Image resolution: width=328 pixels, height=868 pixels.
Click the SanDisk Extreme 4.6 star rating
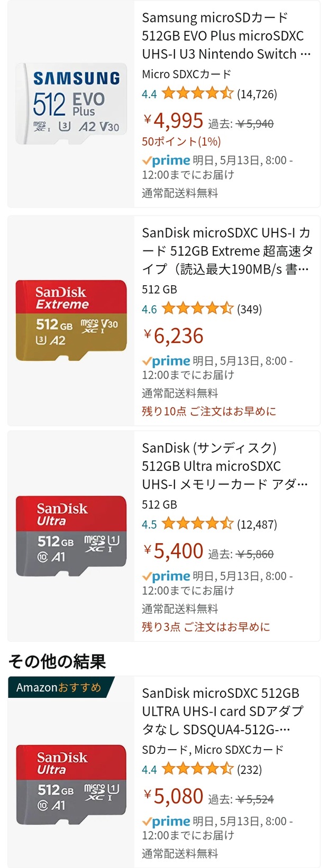(x=197, y=309)
